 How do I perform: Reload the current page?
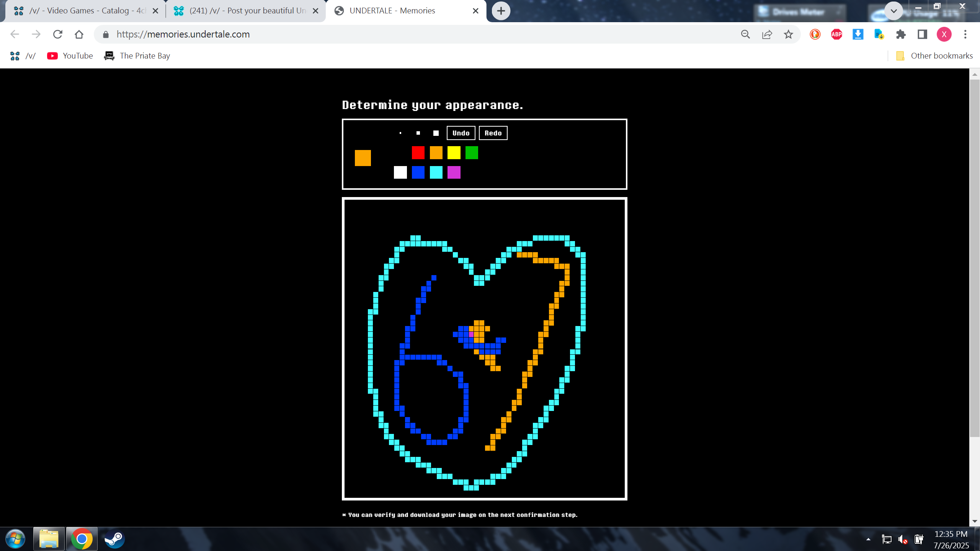[x=58, y=34]
